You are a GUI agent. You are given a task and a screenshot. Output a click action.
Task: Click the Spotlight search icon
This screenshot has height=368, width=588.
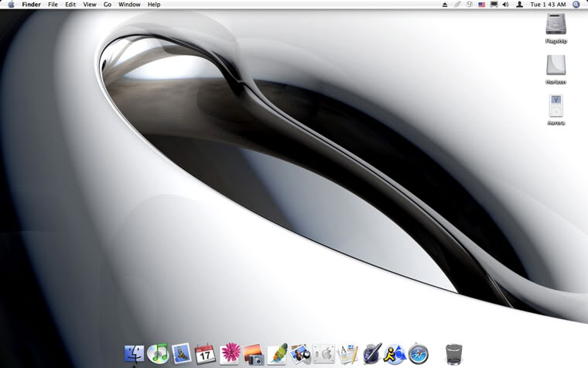[x=576, y=5]
